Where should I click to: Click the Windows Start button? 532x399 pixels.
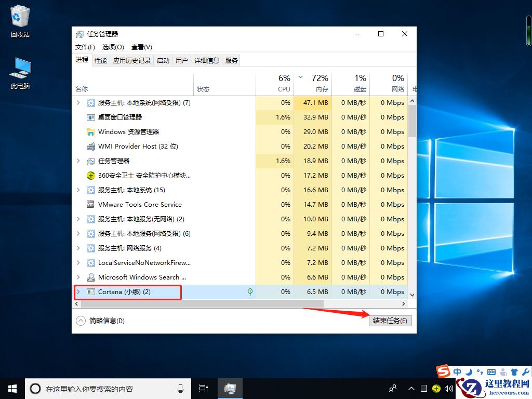click(12, 388)
